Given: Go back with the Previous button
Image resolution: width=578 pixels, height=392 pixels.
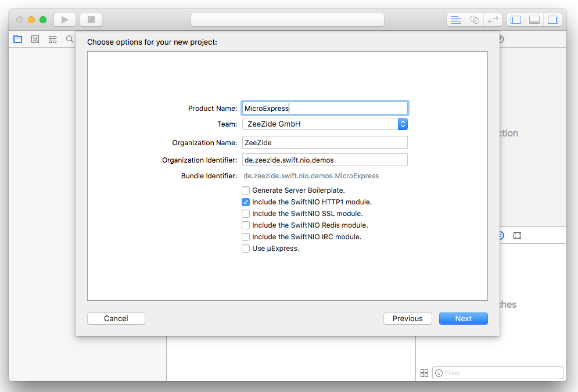Looking at the screenshot, I should (407, 318).
